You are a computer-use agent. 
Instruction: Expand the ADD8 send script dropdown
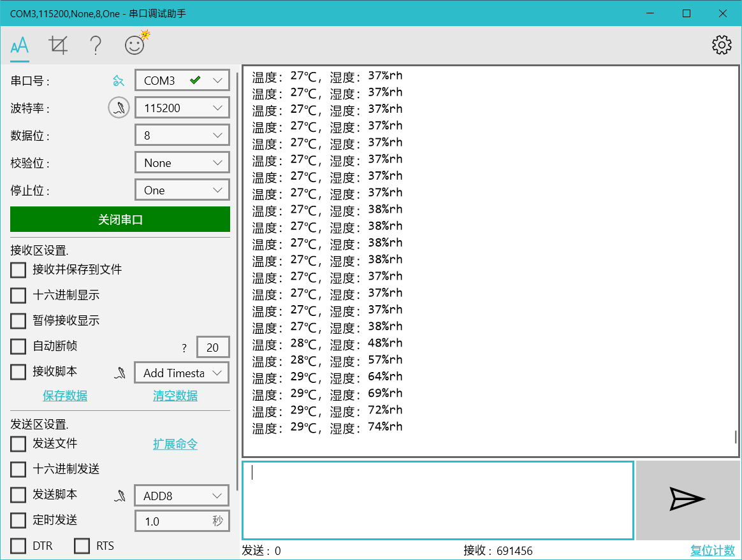182,496
